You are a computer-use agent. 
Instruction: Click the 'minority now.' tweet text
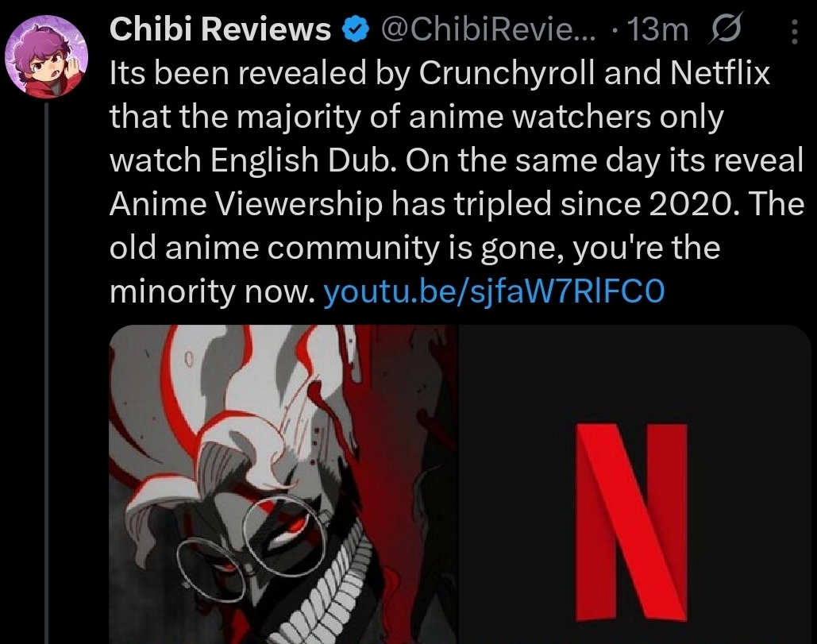pos(213,291)
